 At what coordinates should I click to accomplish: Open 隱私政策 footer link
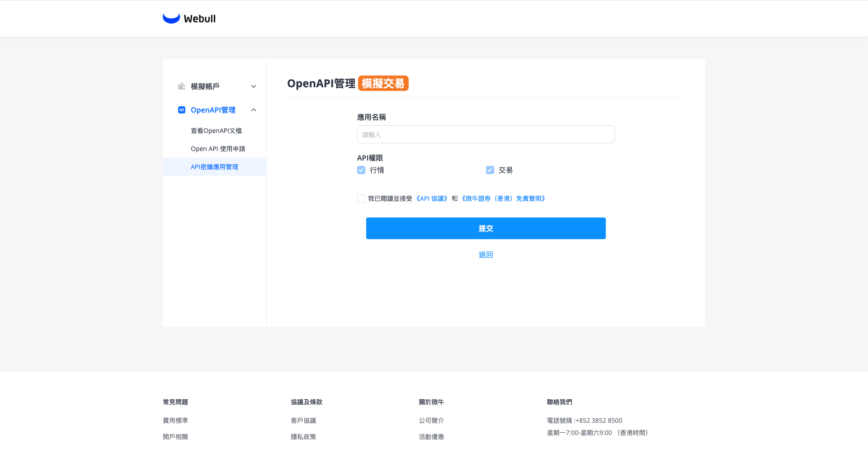[x=303, y=437]
